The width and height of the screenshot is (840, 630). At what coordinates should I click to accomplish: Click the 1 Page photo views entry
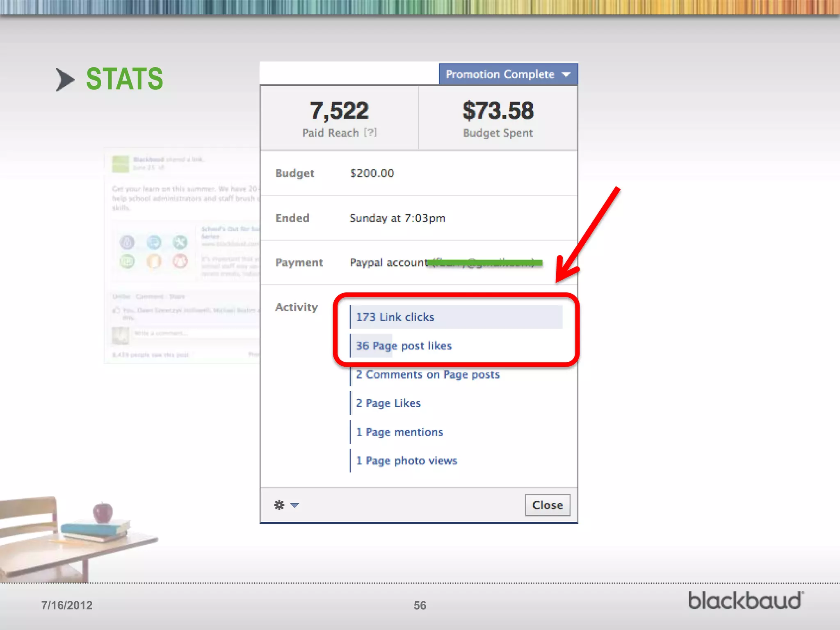click(406, 461)
